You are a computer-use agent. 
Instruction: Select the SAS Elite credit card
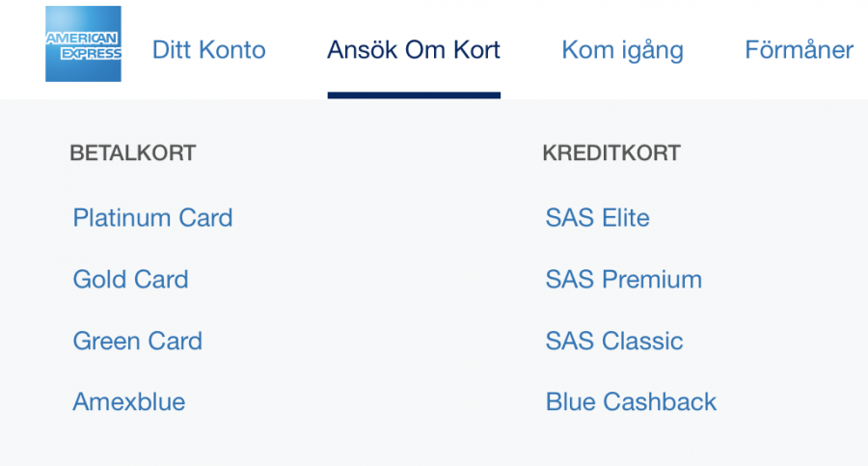(x=597, y=218)
